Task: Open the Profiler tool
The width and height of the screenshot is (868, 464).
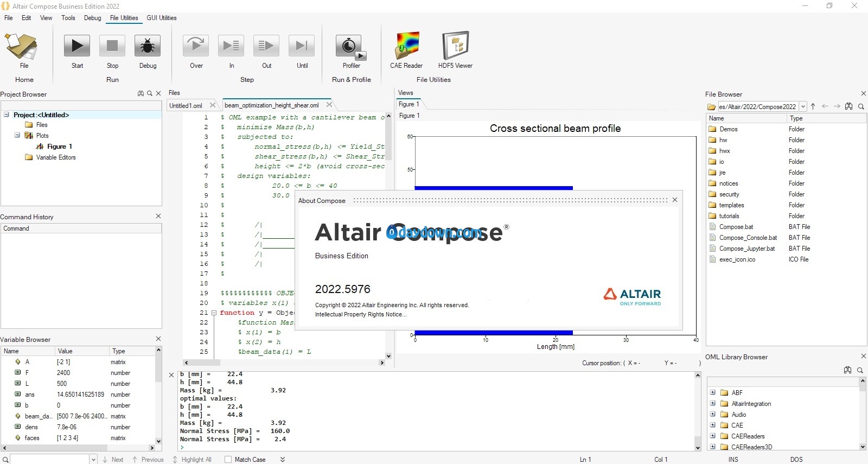Action: tap(351, 47)
